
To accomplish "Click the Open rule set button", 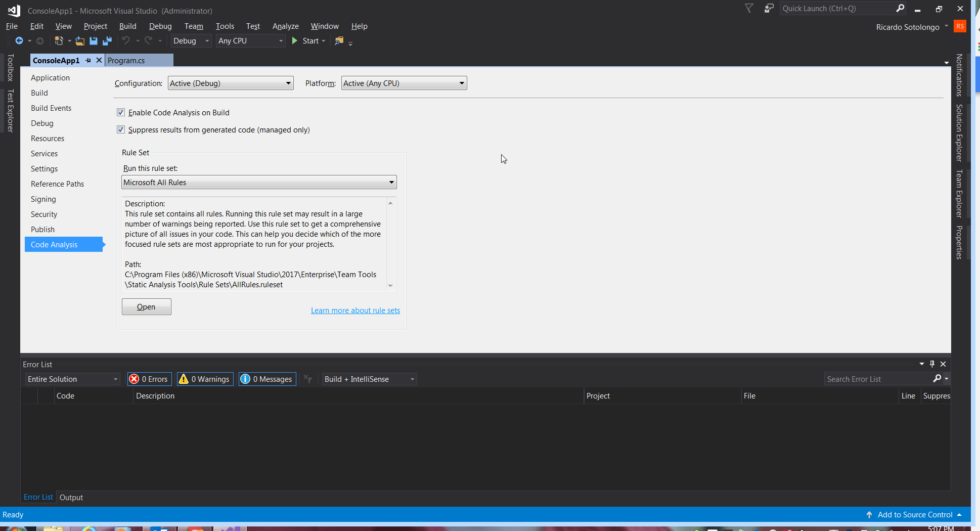I will coord(147,307).
